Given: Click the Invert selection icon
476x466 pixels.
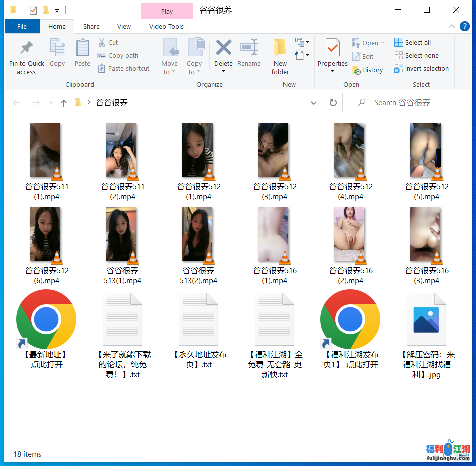Looking at the screenshot, I should (398, 69).
